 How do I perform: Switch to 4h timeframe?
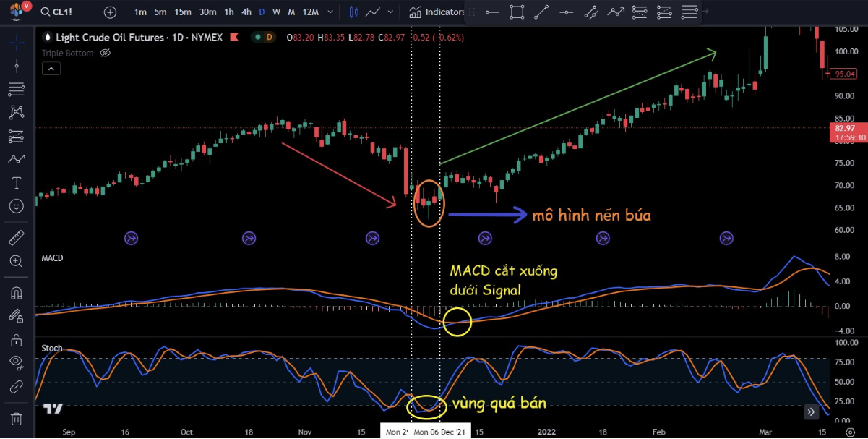tap(246, 12)
